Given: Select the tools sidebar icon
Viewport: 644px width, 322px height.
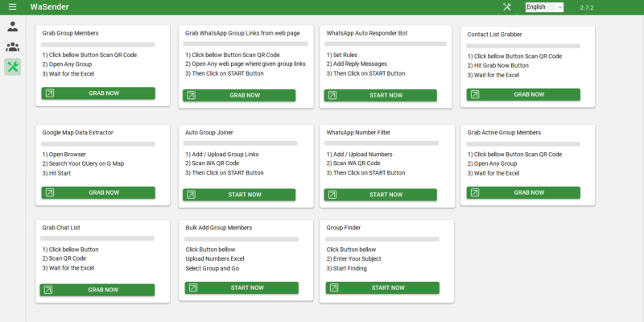Looking at the screenshot, I should click(13, 67).
